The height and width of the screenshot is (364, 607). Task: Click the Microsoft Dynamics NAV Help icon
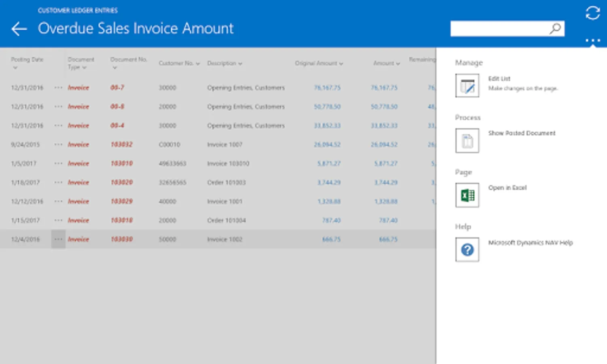tap(467, 250)
